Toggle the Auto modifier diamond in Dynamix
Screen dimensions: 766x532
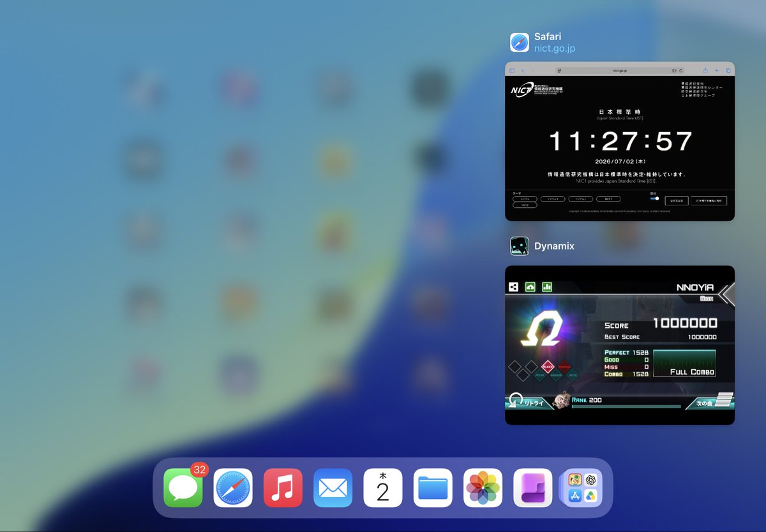tap(573, 375)
